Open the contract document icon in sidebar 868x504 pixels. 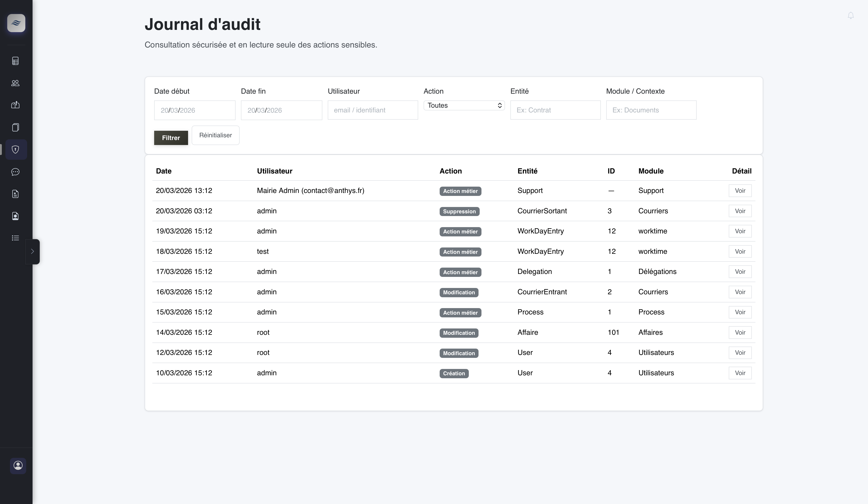click(15, 194)
